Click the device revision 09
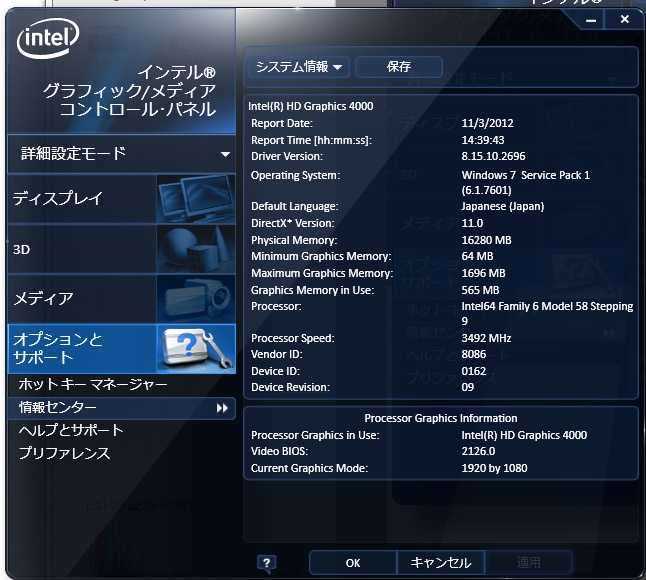Viewport: 646px width, 580px height. pos(468,387)
